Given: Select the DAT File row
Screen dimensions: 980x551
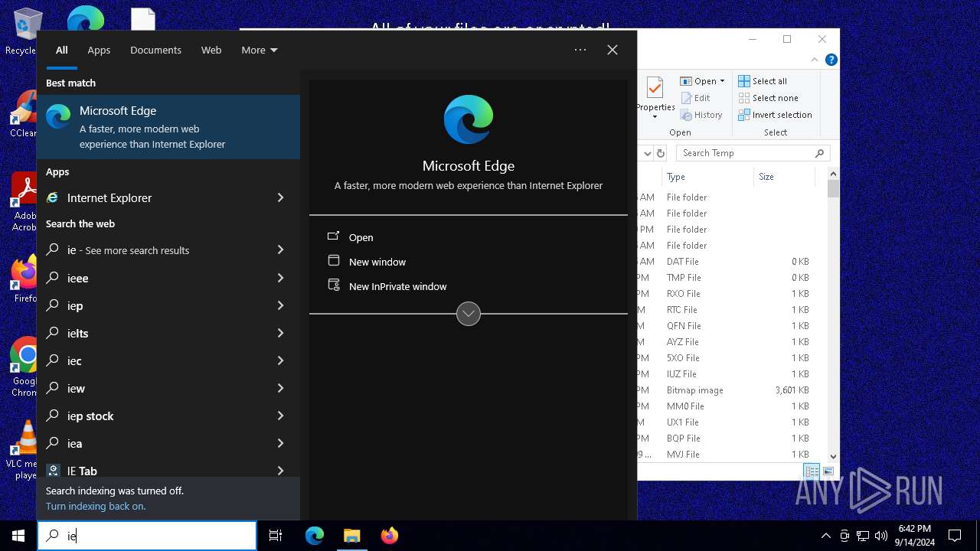Looking at the screenshot, I should coord(732,262).
